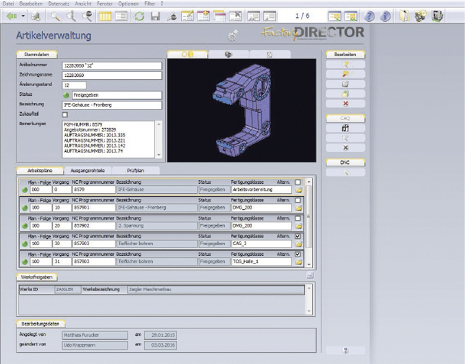The height and width of the screenshot is (364, 465).
Task: Click the pencil icon button under DNC
Action: point(345,172)
